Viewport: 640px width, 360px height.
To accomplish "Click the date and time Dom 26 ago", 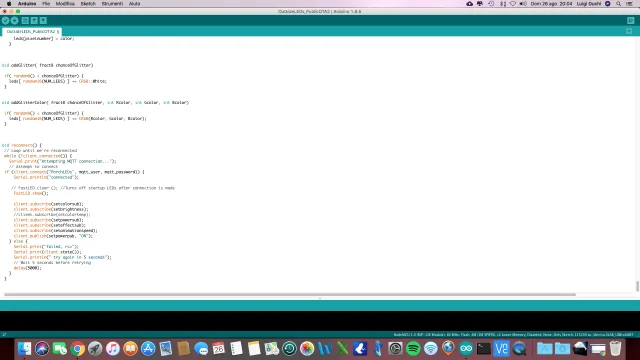I will 551,4.
